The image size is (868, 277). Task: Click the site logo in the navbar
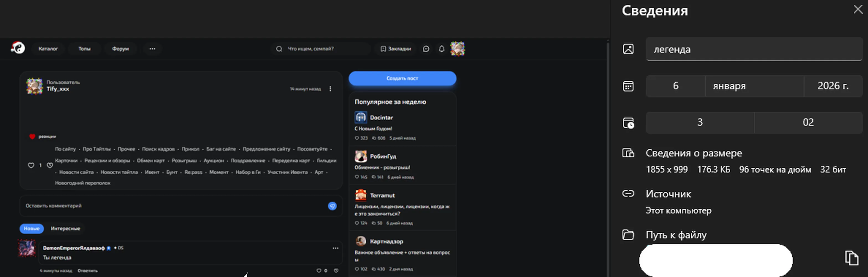[x=18, y=48]
